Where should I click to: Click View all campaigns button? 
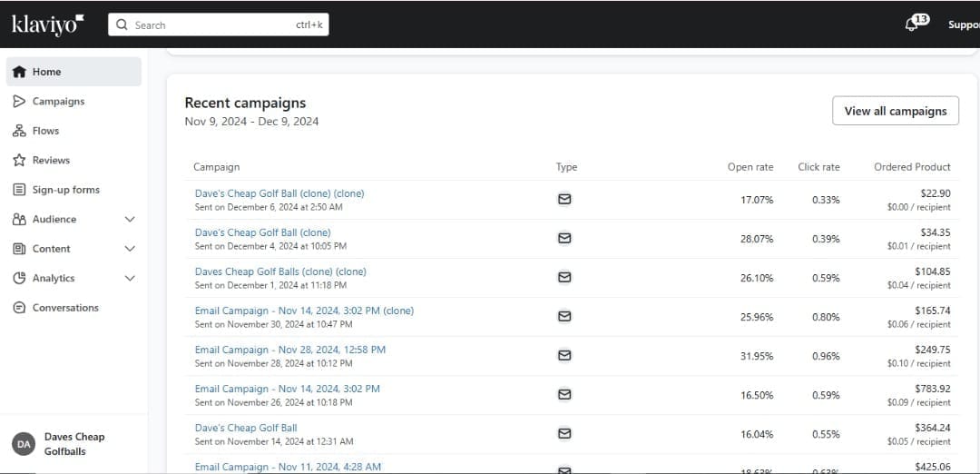click(x=896, y=111)
